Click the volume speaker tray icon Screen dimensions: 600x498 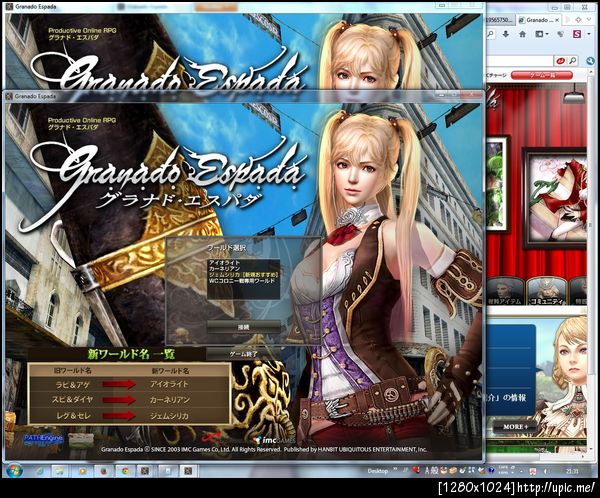(548, 471)
